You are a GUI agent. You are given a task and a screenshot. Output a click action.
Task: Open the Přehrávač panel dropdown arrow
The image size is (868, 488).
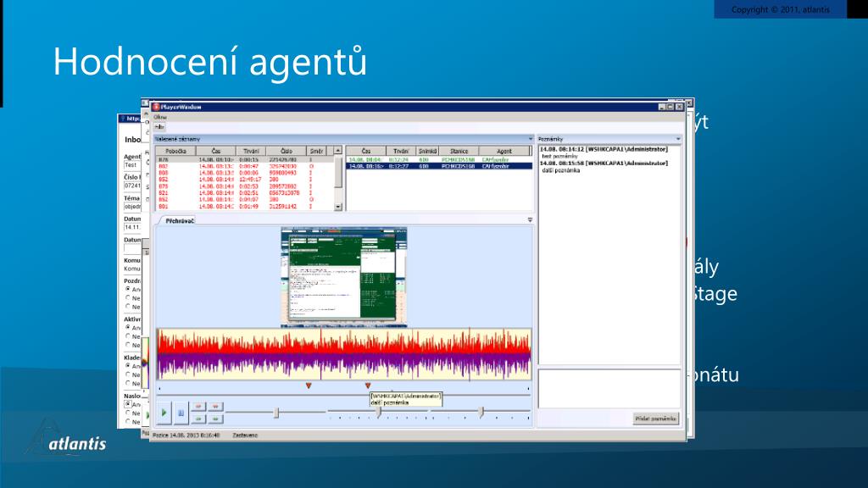click(x=530, y=220)
